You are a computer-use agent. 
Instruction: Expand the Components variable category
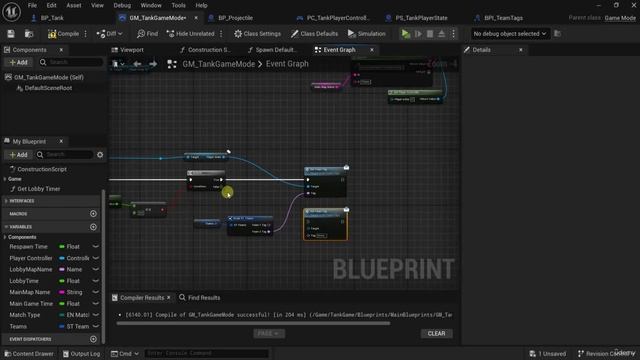[5, 237]
